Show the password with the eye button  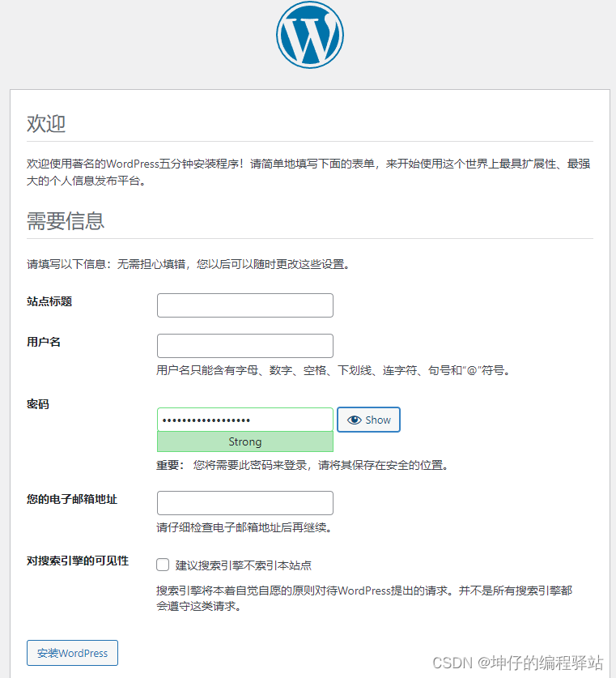(x=368, y=420)
